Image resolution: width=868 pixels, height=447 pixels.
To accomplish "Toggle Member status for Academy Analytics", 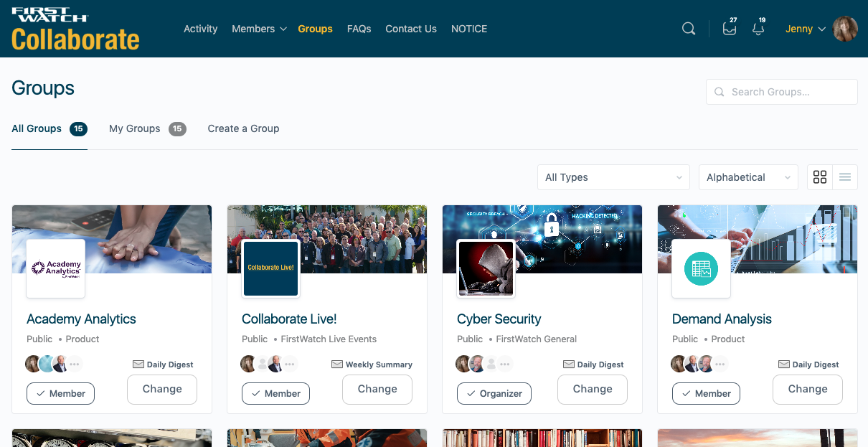I will [x=60, y=393].
